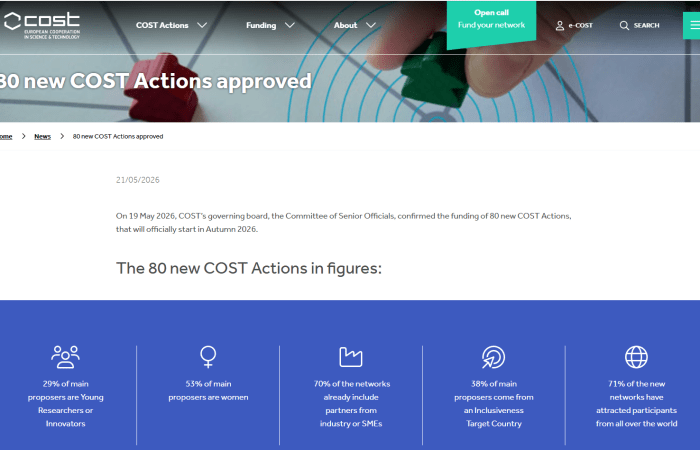Open the Funding menu
This screenshot has height=450, width=700.
pos(261,25)
